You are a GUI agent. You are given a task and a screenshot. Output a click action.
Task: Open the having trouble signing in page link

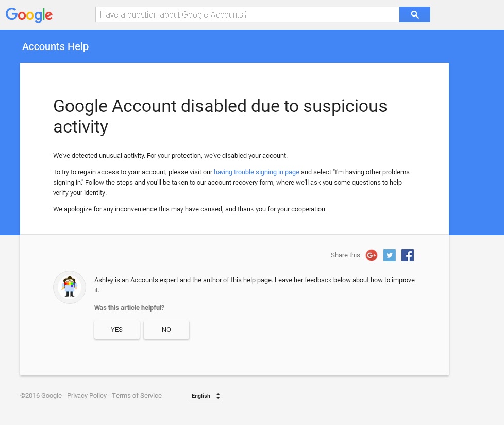(x=257, y=172)
